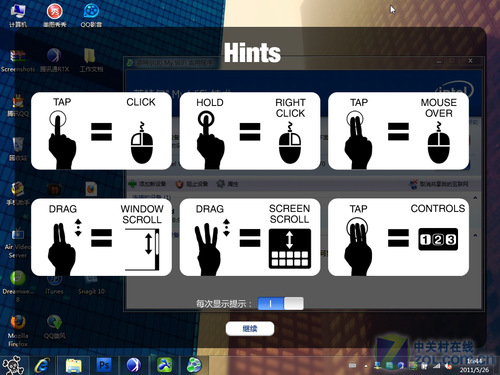The width and height of the screenshot is (500, 375).
Task: Click the Tap Controls 123 hint card
Action: (x=399, y=237)
